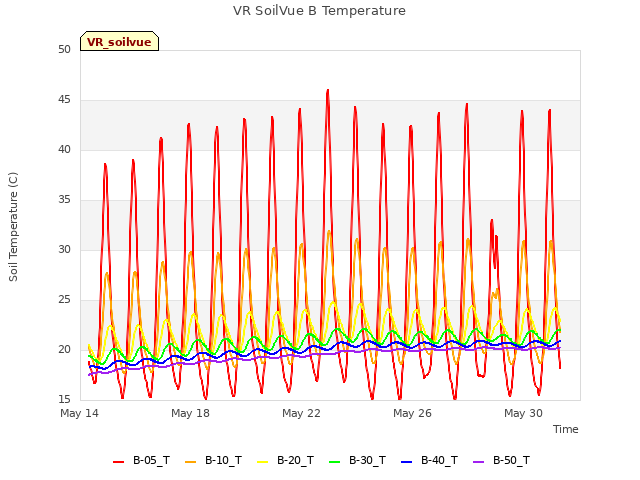Click the 25 y-axis tick label

coord(64,300)
